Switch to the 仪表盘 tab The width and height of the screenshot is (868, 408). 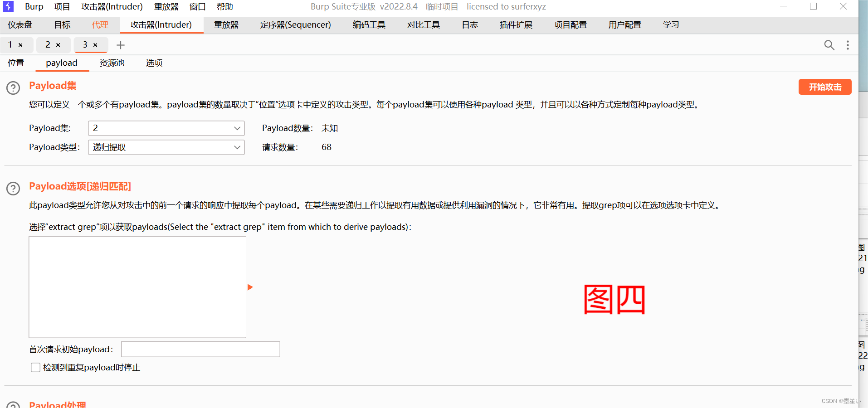click(20, 25)
